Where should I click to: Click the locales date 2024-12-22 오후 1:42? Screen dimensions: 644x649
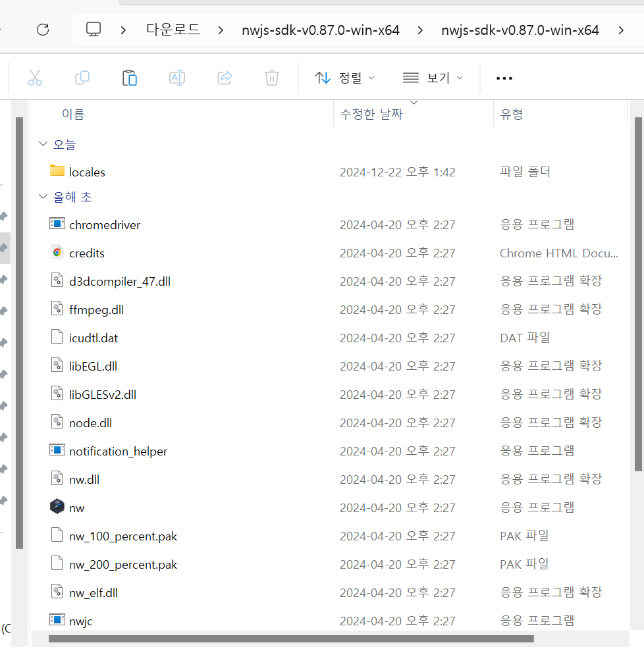click(398, 172)
